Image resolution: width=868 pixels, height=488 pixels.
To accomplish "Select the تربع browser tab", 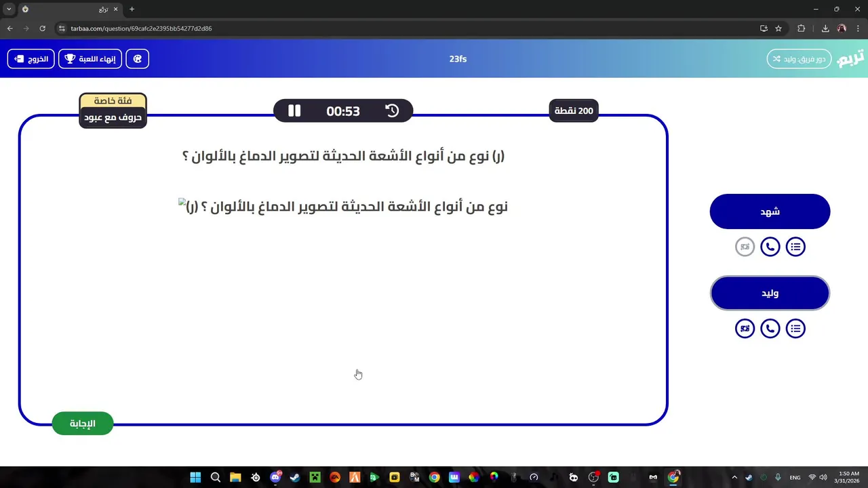I will pyautogui.click(x=70, y=9).
